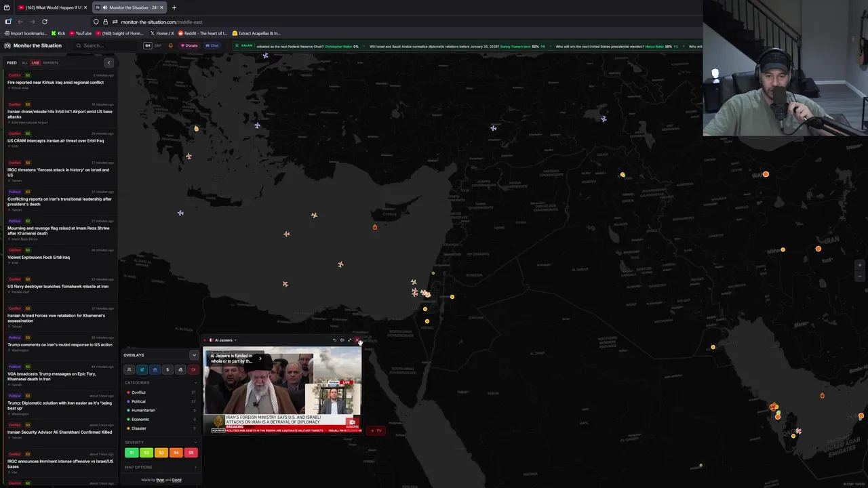
Task: Click the add TV button
Action: point(376,430)
